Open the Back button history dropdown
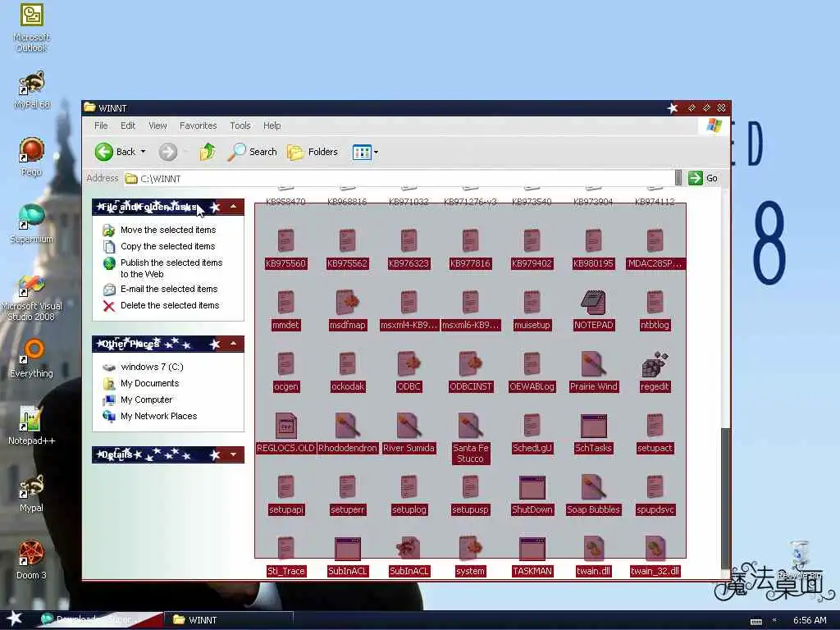This screenshot has height=630, width=840. (144, 152)
